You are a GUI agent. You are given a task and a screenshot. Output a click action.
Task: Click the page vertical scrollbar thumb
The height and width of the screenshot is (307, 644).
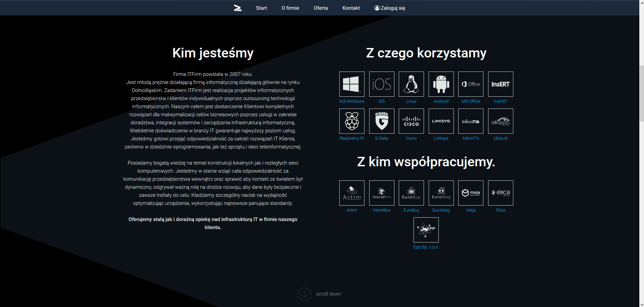641,93
